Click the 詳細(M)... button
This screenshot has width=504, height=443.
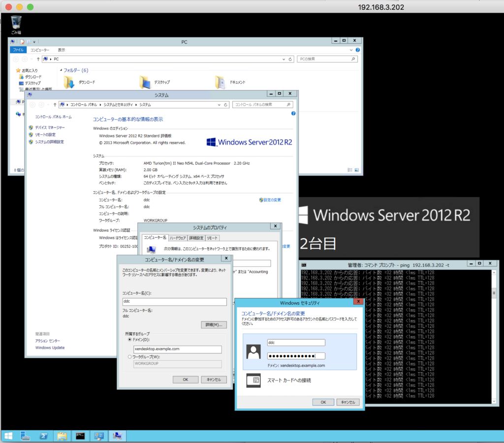click(214, 325)
